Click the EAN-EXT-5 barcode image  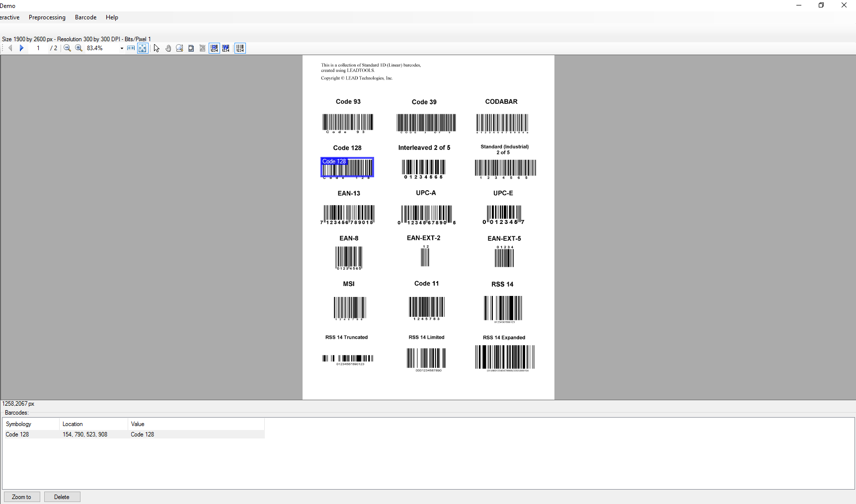click(504, 256)
